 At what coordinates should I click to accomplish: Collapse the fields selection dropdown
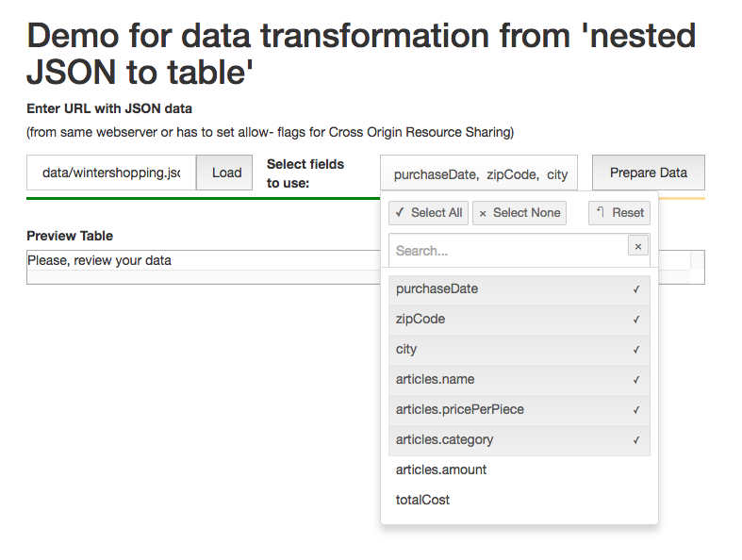tap(479, 173)
